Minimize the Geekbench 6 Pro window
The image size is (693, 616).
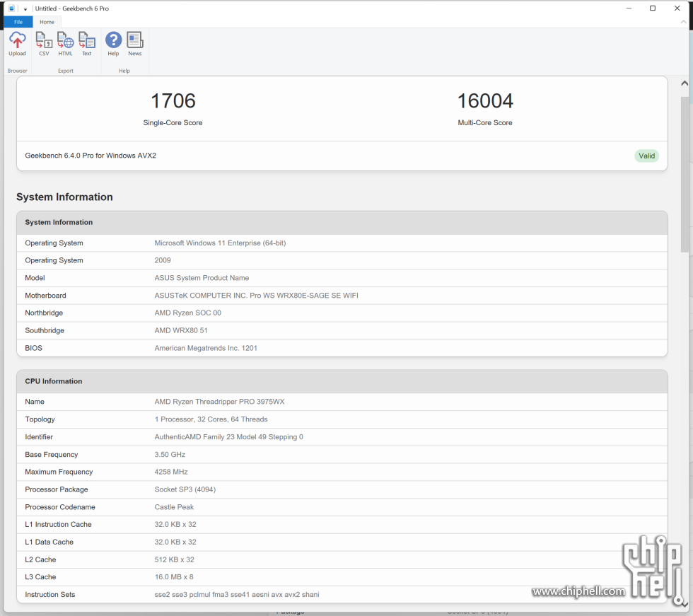tap(629, 8)
